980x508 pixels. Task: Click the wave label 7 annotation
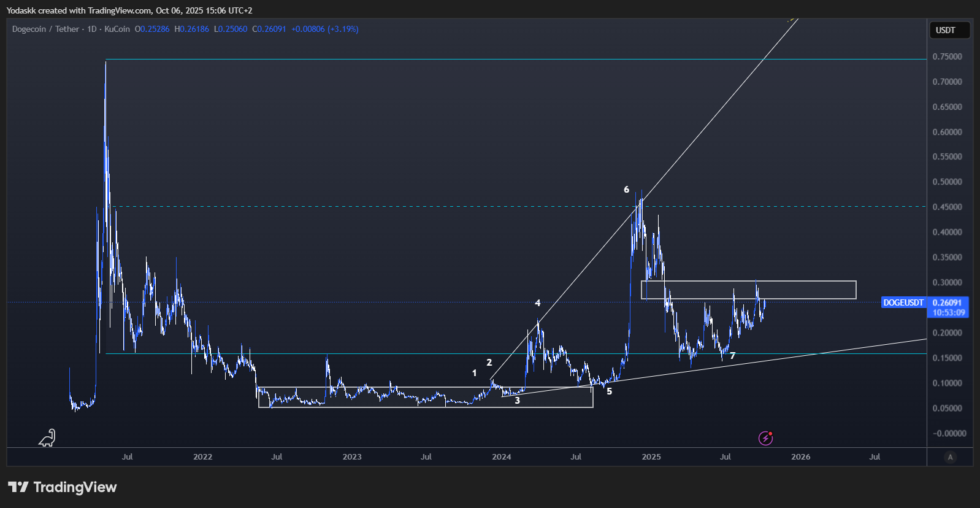pyautogui.click(x=732, y=356)
